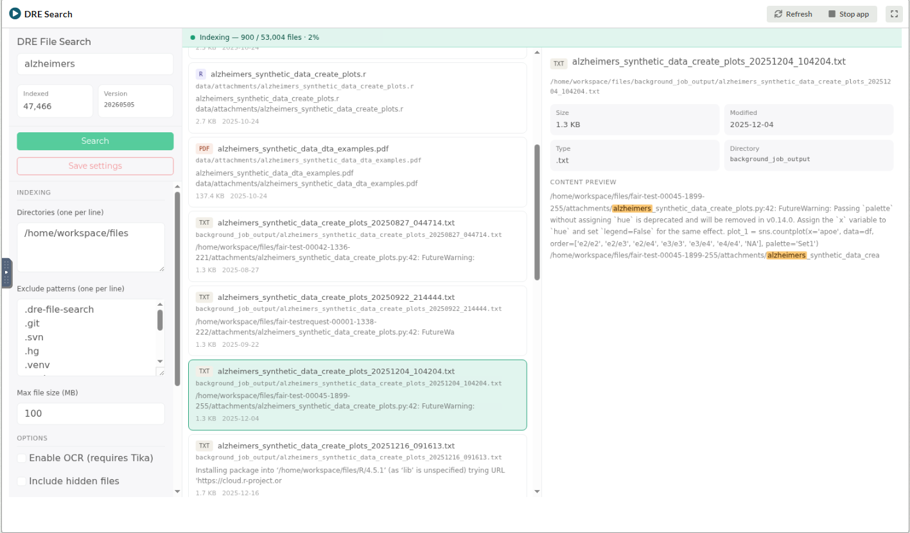Enable OCR (requires Tika) checkbox

coord(22,458)
